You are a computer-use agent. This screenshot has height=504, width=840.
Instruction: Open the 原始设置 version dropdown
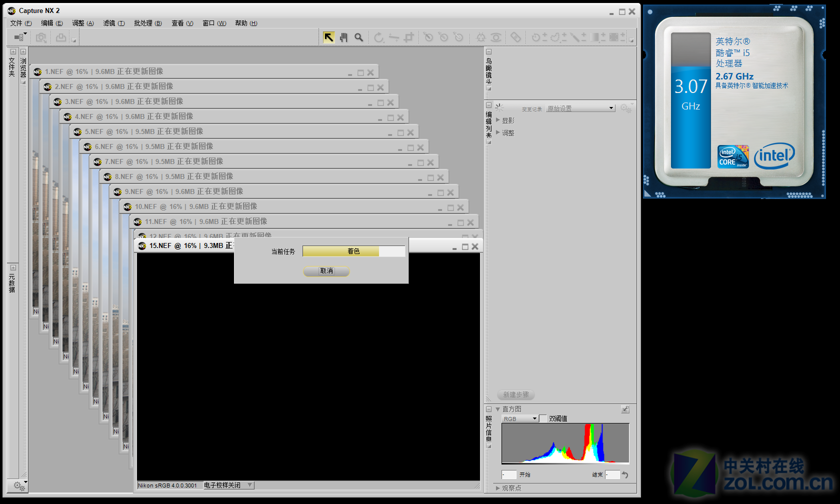coord(580,108)
